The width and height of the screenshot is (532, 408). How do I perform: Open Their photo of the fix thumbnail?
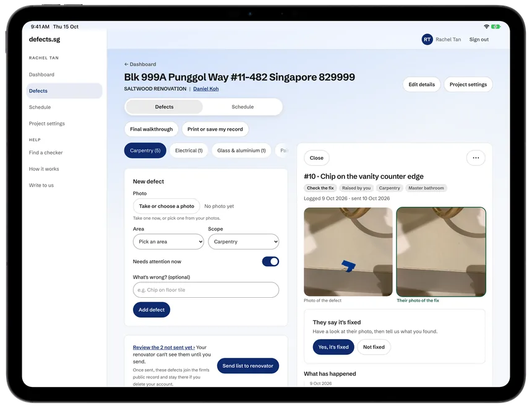[441, 252]
